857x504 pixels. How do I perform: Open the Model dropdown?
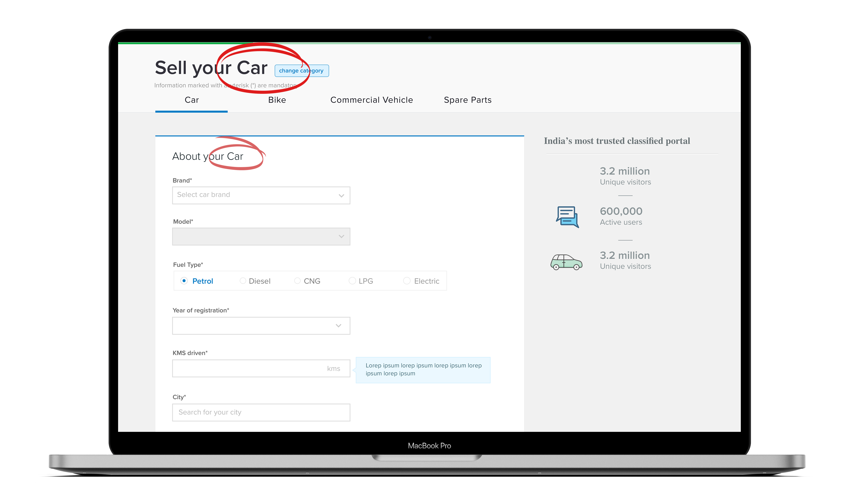tap(261, 236)
